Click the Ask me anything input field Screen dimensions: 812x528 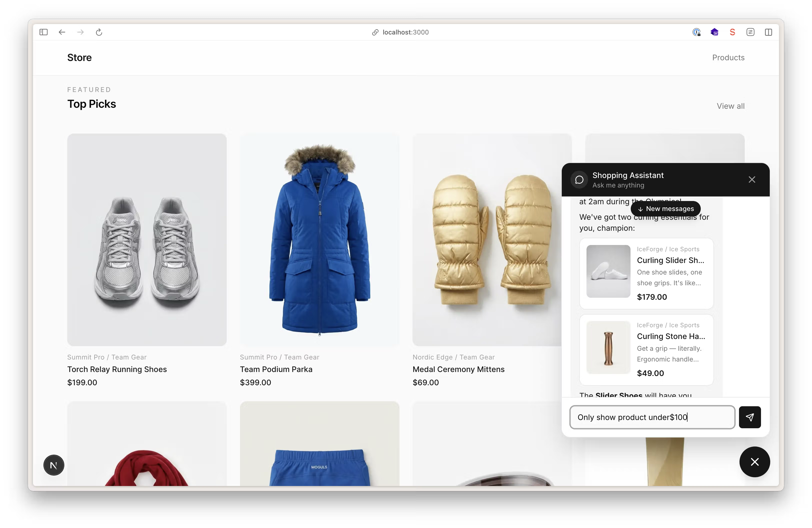point(652,417)
